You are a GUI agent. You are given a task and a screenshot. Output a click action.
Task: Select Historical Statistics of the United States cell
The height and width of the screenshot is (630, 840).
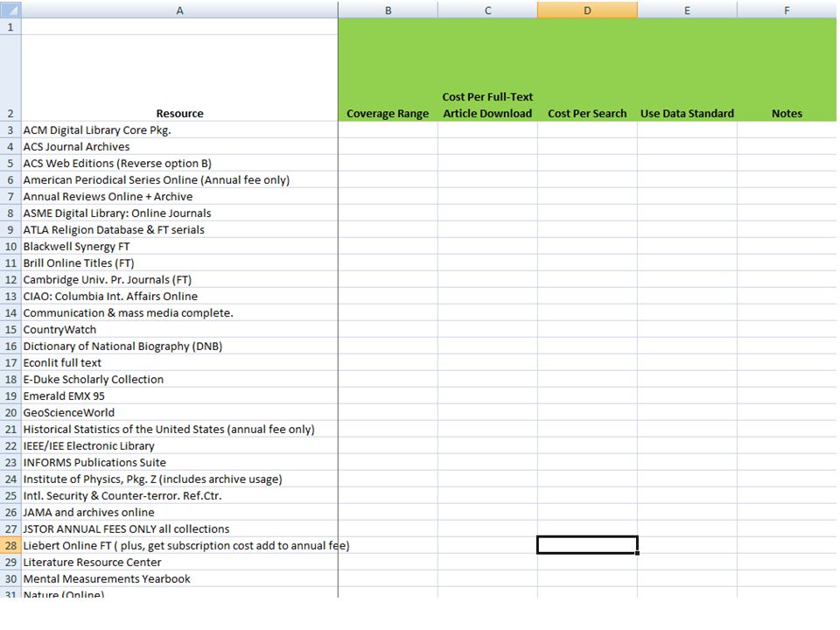coord(179,429)
